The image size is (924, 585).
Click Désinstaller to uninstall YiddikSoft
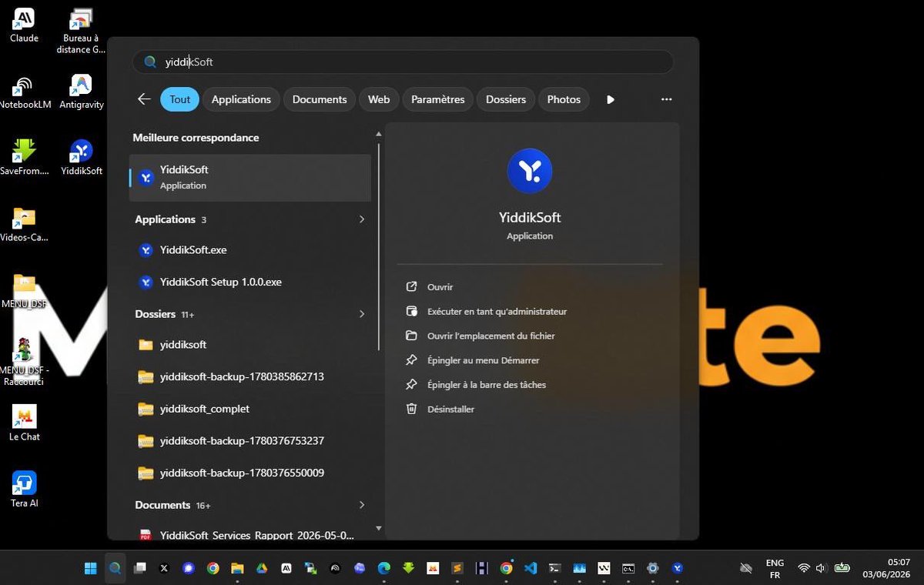(x=450, y=409)
